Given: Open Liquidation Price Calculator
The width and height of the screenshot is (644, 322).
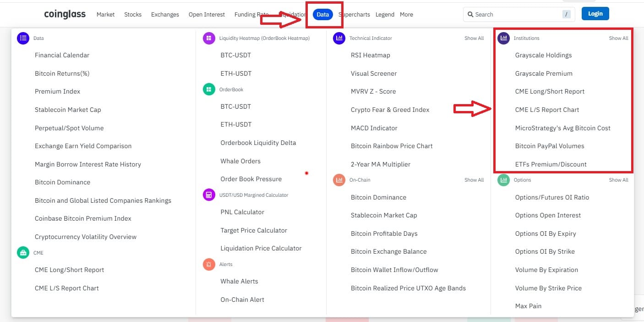Looking at the screenshot, I should pos(261,248).
